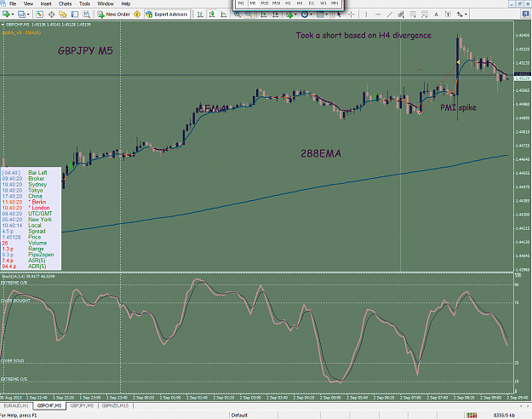The width and height of the screenshot is (532, 419).
Task: Select the H4 timeframe button
Action: [300, 3]
